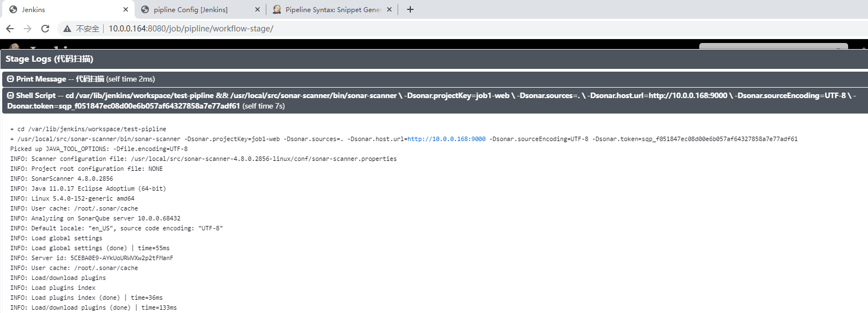Click the Jenkins tab favicon
The image size is (868, 313).
point(13,9)
